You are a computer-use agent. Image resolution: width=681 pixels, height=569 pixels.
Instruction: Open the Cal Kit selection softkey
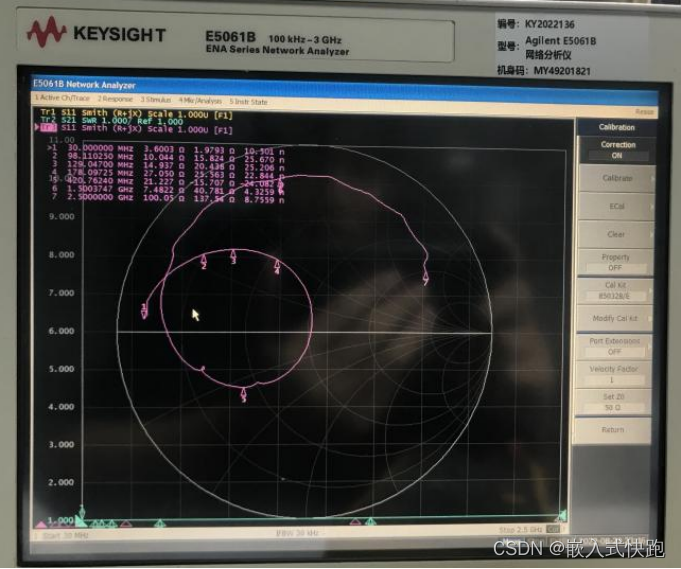click(x=615, y=291)
